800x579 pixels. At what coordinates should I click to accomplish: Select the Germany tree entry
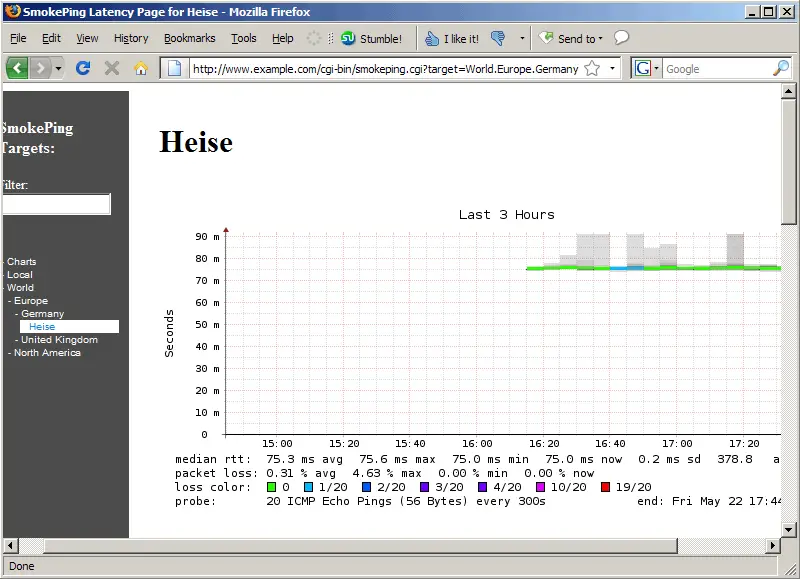pyautogui.click(x=42, y=314)
